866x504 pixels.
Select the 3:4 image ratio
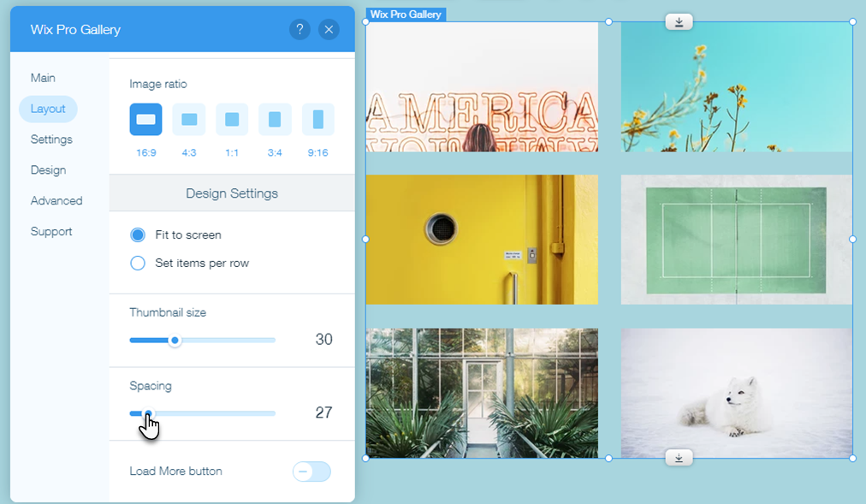coord(275,119)
